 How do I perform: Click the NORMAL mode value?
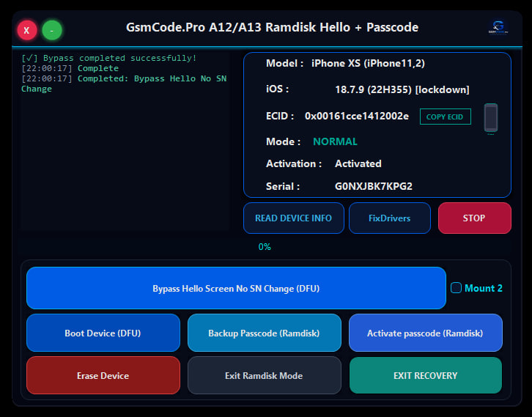pyautogui.click(x=335, y=141)
